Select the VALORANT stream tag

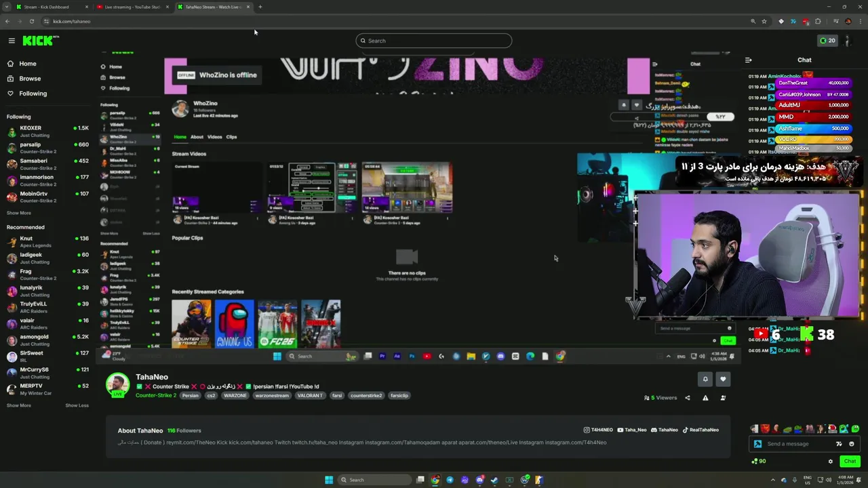310,395
